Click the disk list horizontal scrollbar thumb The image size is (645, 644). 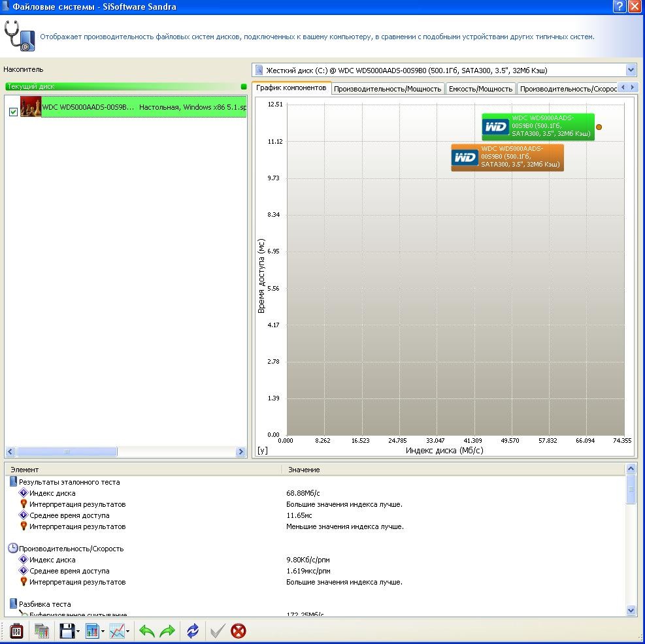67,451
